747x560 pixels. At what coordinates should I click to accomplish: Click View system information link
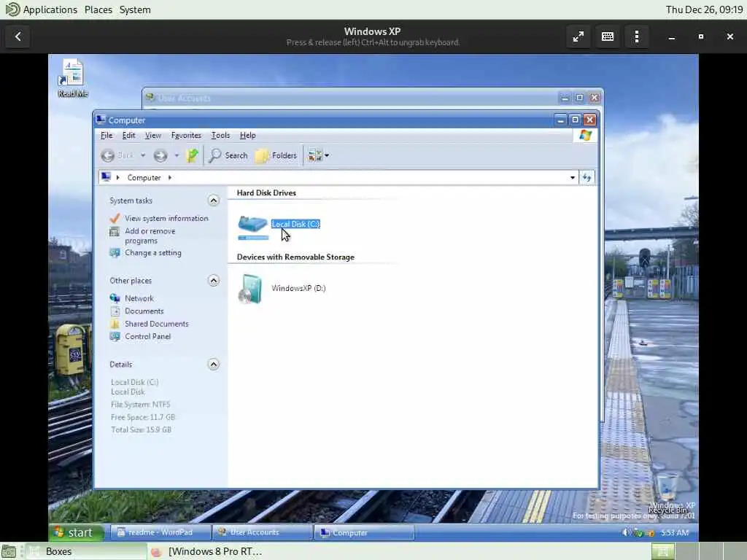166,218
